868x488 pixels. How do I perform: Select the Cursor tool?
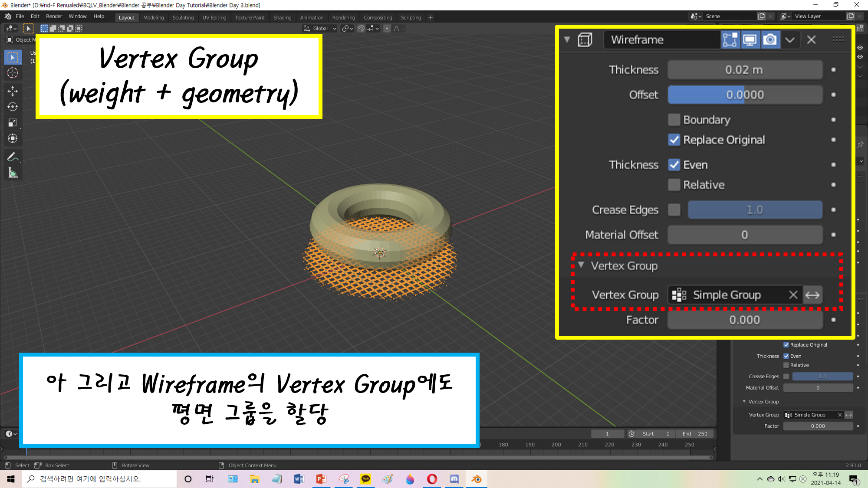pos(13,73)
